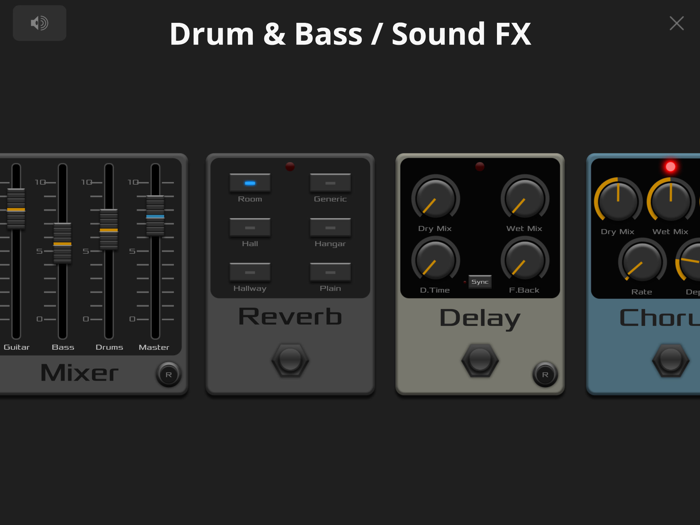Reset the Mixer with R button

point(168,374)
